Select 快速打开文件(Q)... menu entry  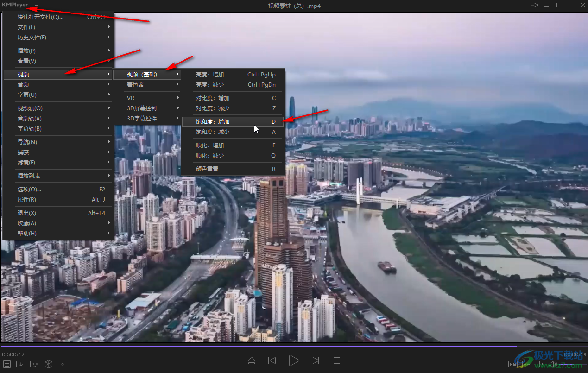coord(58,17)
